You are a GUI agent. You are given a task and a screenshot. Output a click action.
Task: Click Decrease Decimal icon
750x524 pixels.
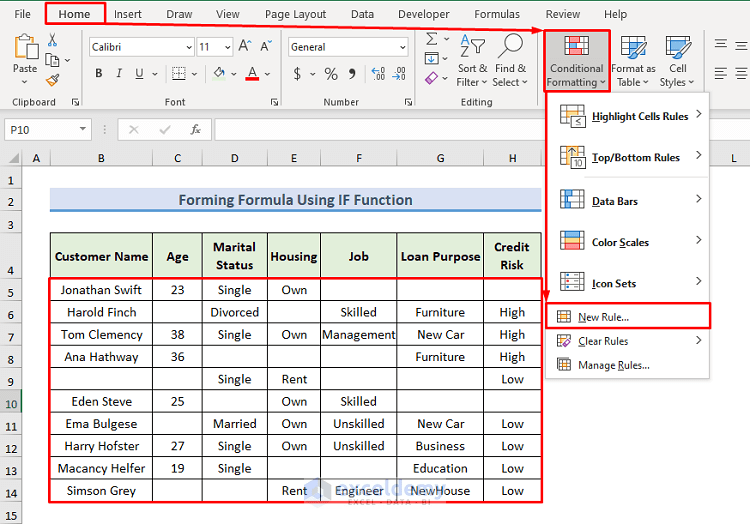(x=399, y=74)
